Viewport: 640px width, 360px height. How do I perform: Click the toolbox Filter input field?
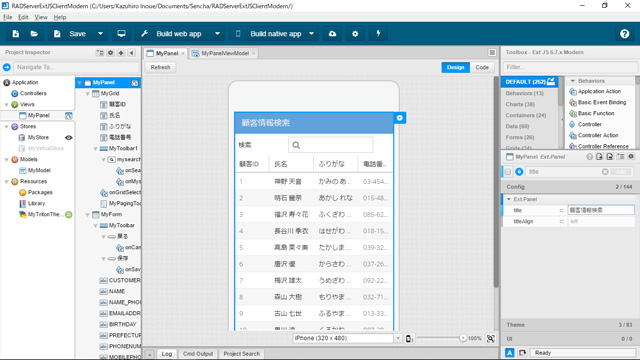click(x=570, y=67)
